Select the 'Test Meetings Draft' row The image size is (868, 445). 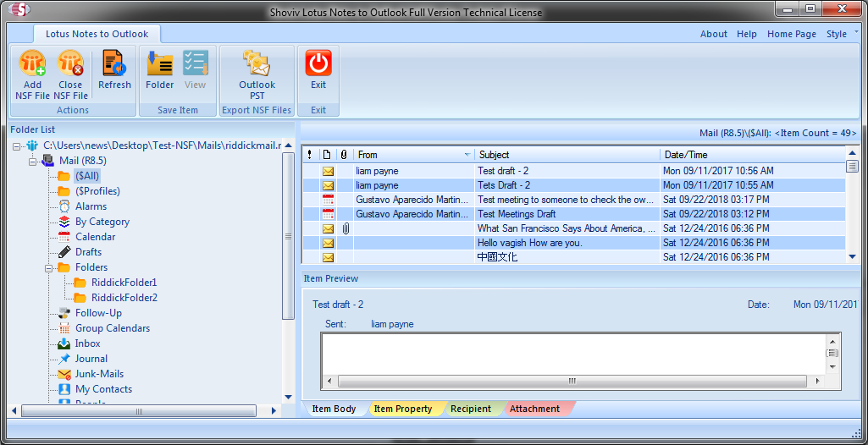tap(574, 214)
